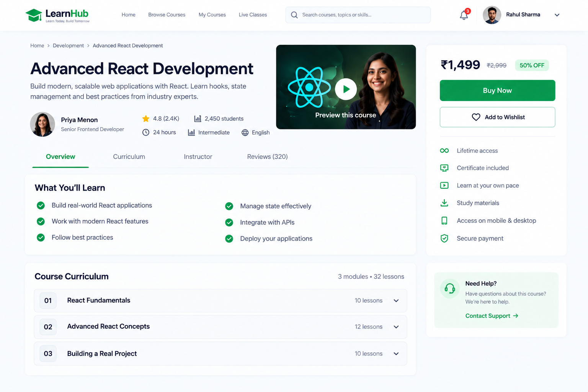Open Live Classes in the navbar
Screen dimensions: 588x392
point(253,15)
